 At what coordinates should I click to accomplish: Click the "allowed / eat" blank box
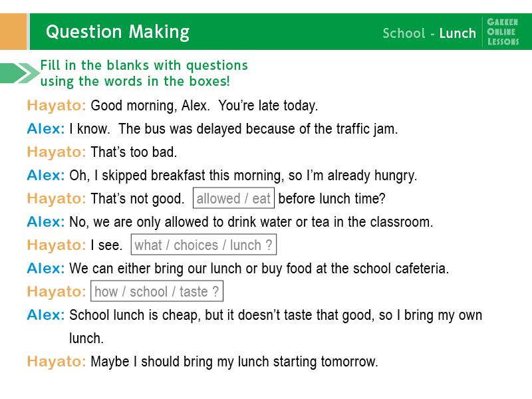tap(233, 199)
